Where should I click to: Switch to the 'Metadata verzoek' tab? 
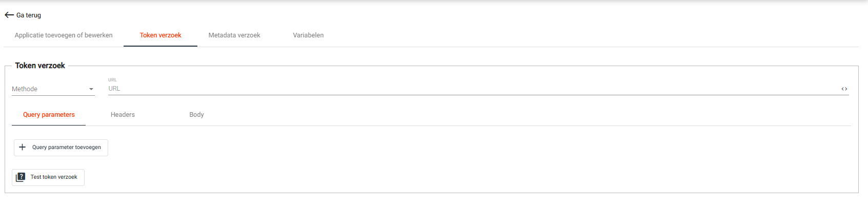click(x=234, y=35)
